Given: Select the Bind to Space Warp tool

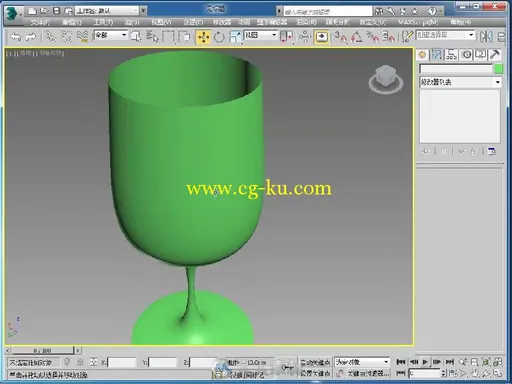Looking at the screenshot, I should point(82,36).
